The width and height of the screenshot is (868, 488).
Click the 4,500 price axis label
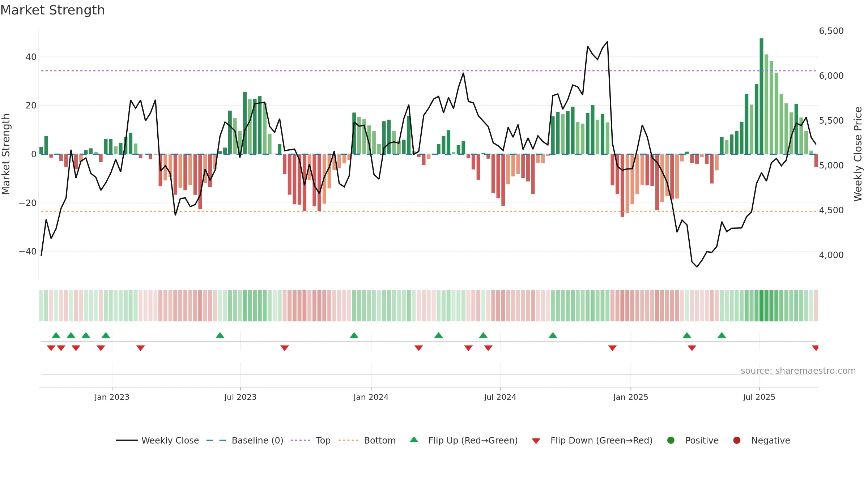pyautogui.click(x=831, y=210)
